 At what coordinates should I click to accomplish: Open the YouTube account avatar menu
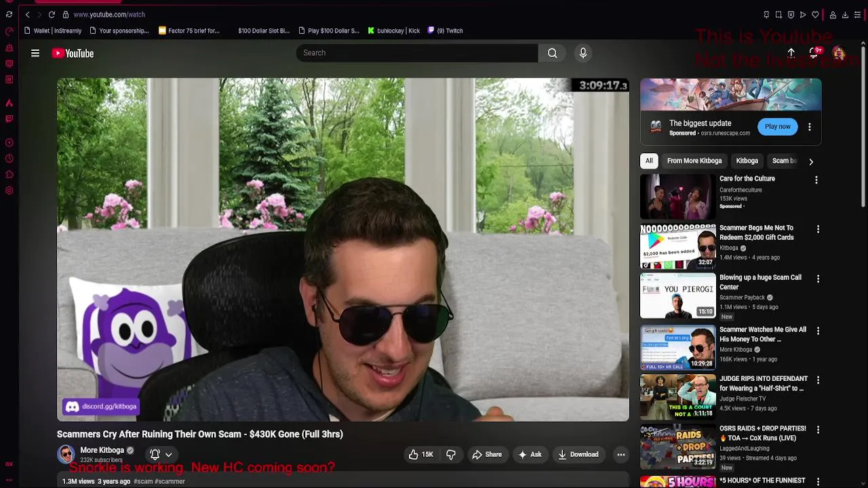[839, 54]
